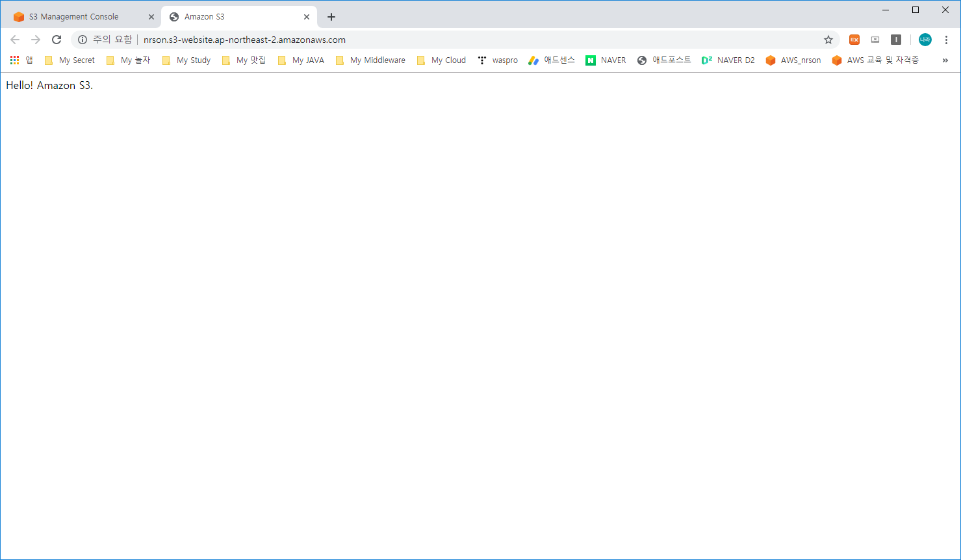Open the orange extension icon in toolbar
This screenshot has height=560, width=961.
854,40
